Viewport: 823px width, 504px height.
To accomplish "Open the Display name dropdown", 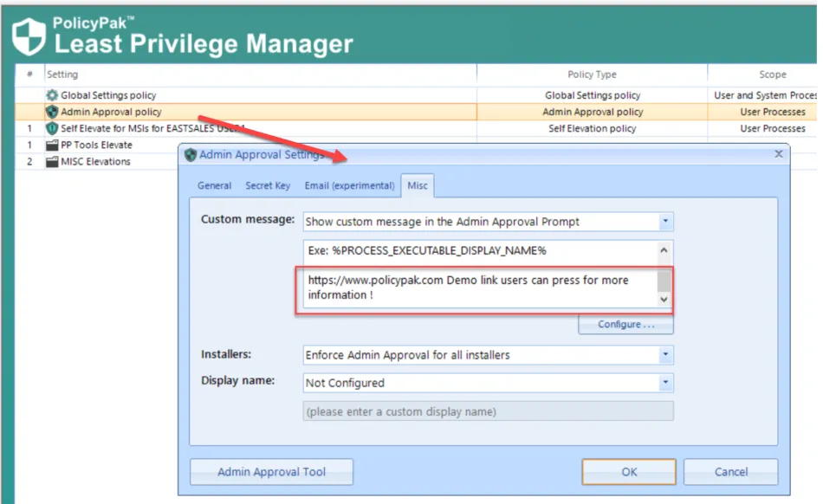I will pyautogui.click(x=665, y=383).
